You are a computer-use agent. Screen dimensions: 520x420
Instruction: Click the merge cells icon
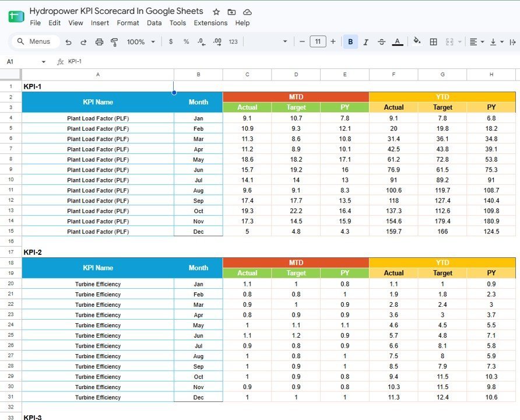[x=449, y=42]
